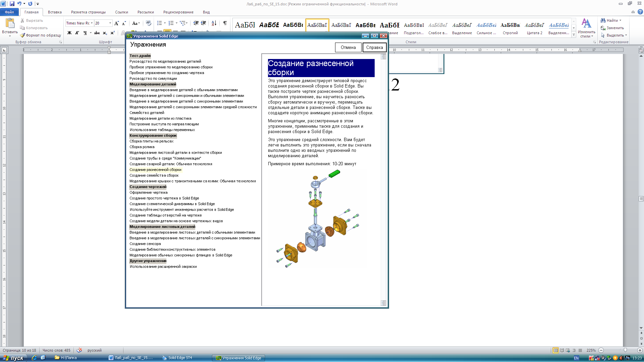The height and width of the screenshot is (362, 644).
Task: Toggle Bold (Ж) formatting
Action: tap(69, 33)
